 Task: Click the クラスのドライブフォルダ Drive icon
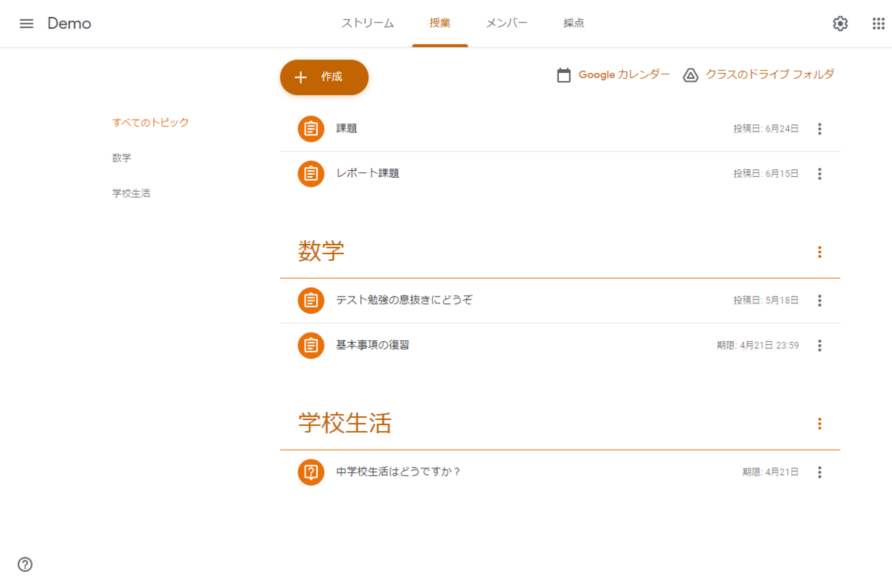coord(689,74)
